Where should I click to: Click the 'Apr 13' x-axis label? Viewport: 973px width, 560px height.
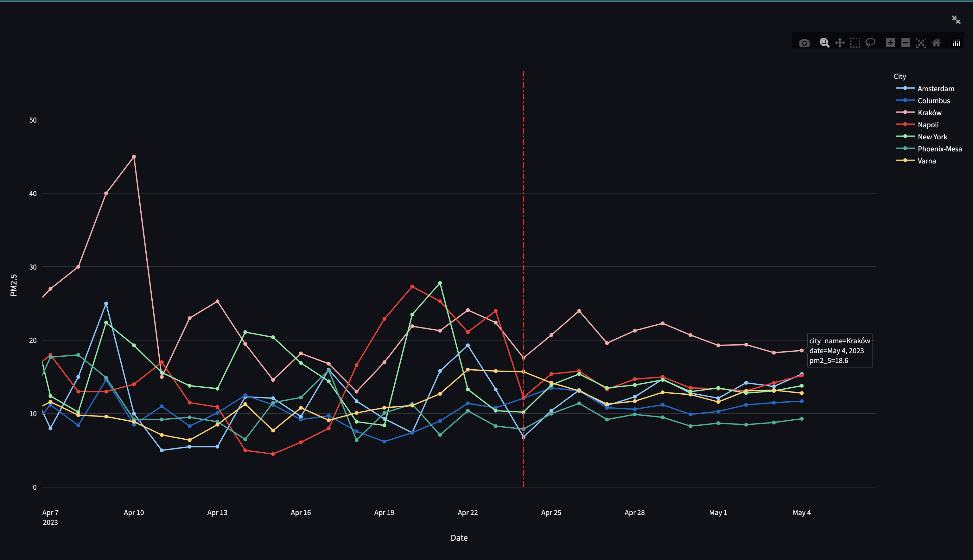tap(217, 513)
